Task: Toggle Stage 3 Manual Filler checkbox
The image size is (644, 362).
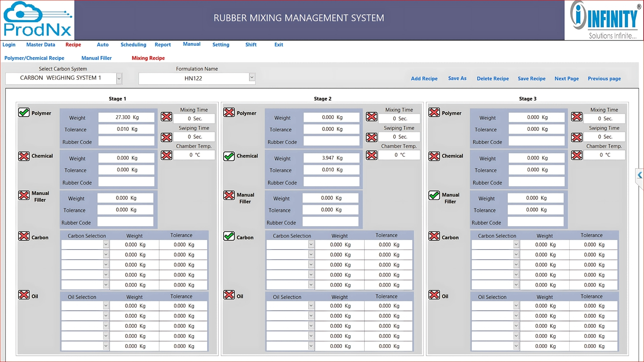Action: (434, 195)
